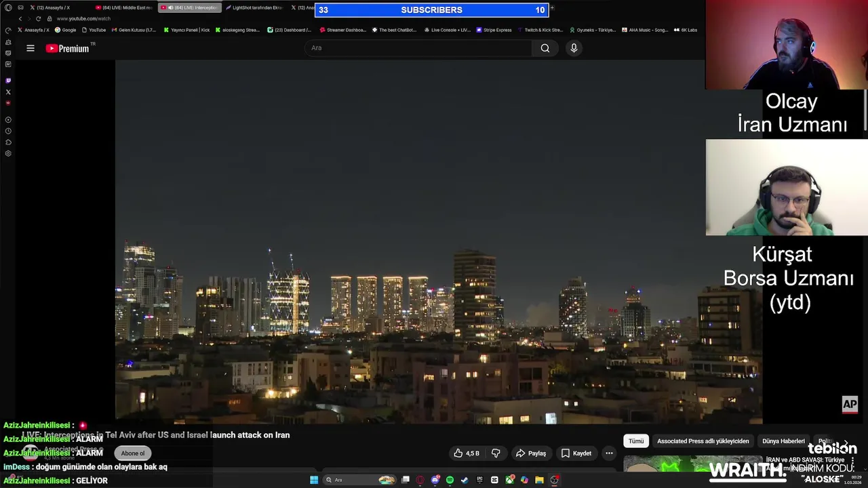Start voice search with the microphone
Screen dimensions: 868x488
pos(574,48)
